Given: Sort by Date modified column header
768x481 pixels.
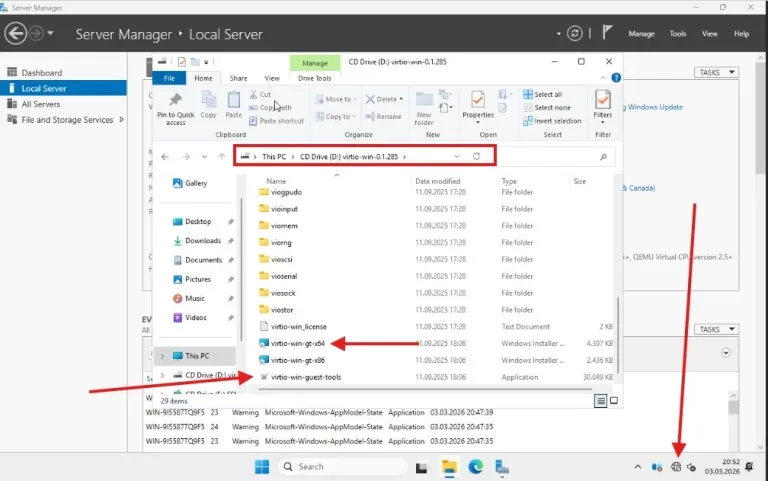Looking at the screenshot, I should click(437, 181).
